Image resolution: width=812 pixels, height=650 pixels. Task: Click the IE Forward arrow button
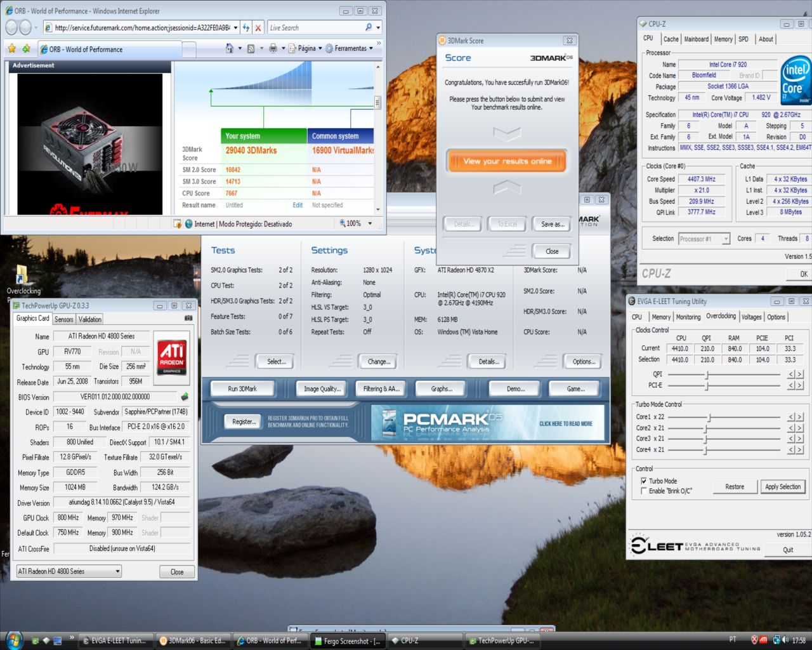[25, 27]
